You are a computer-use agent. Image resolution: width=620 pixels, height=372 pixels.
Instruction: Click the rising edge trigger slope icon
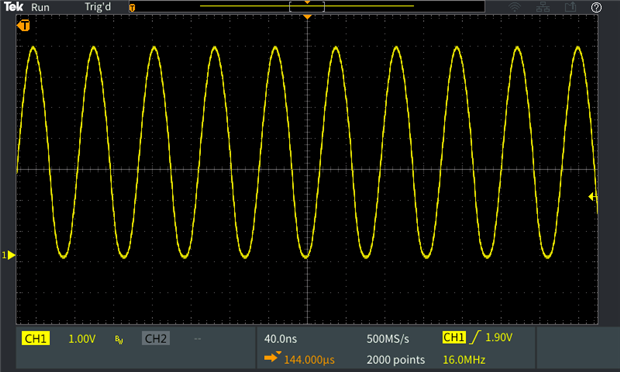pos(475,337)
